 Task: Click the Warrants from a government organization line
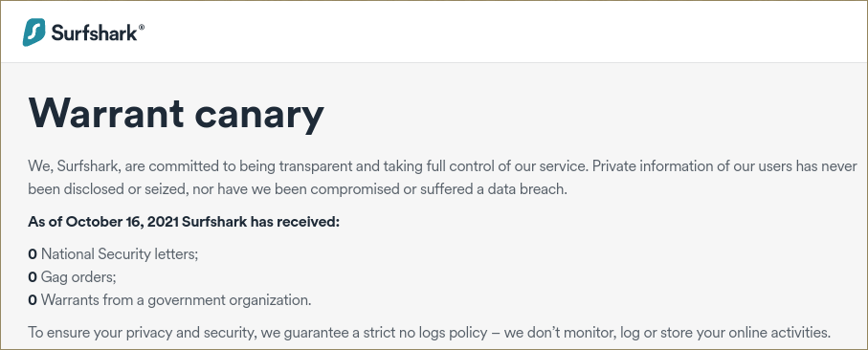point(169,300)
